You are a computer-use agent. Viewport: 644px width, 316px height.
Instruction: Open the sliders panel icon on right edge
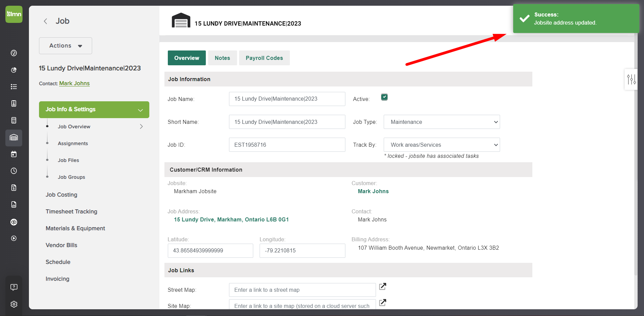[x=631, y=79]
